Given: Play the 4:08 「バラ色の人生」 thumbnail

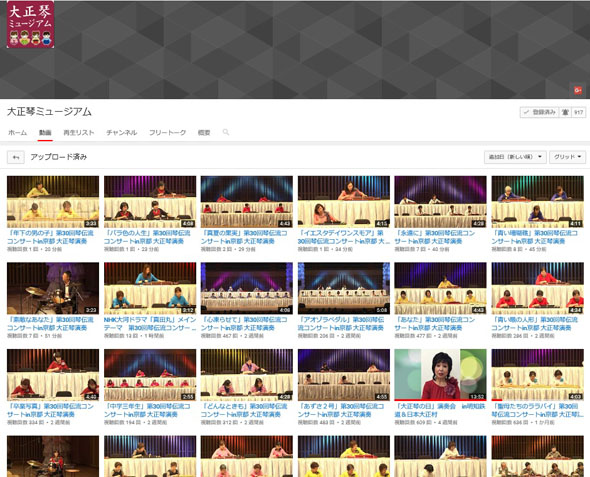Looking at the screenshot, I should tap(150, 202).
